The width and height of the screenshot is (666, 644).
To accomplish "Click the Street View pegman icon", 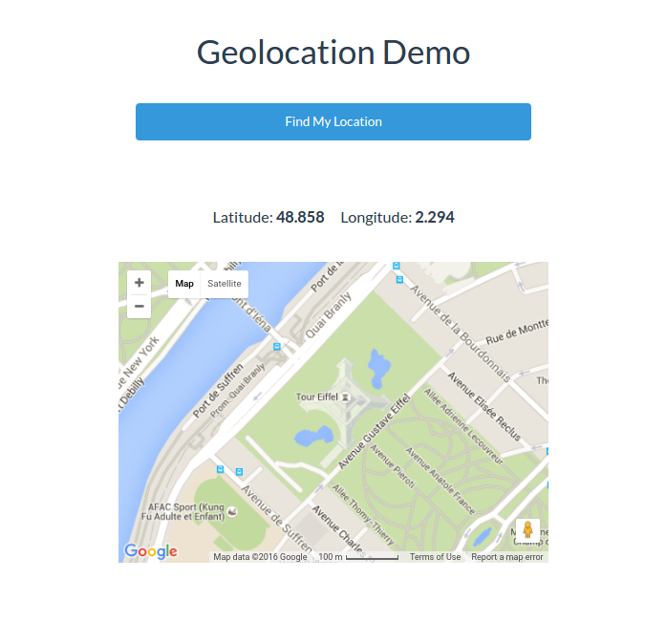I will coord(527,530).
